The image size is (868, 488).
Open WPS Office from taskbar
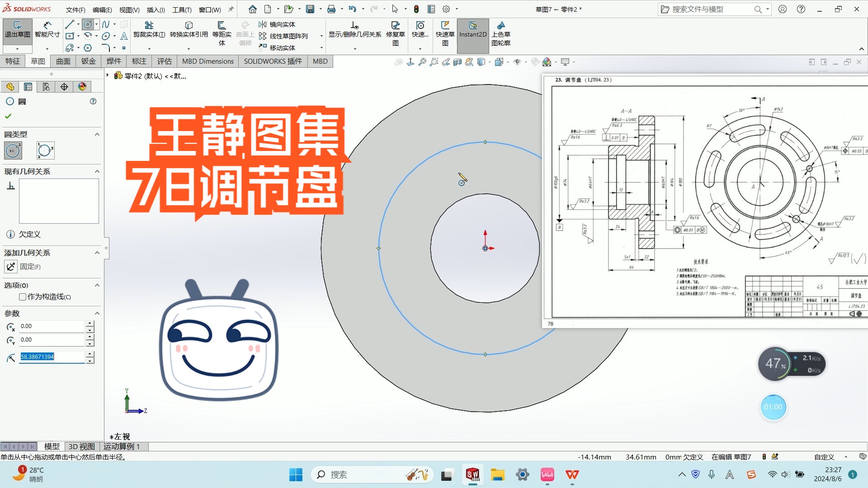(572, 474)
